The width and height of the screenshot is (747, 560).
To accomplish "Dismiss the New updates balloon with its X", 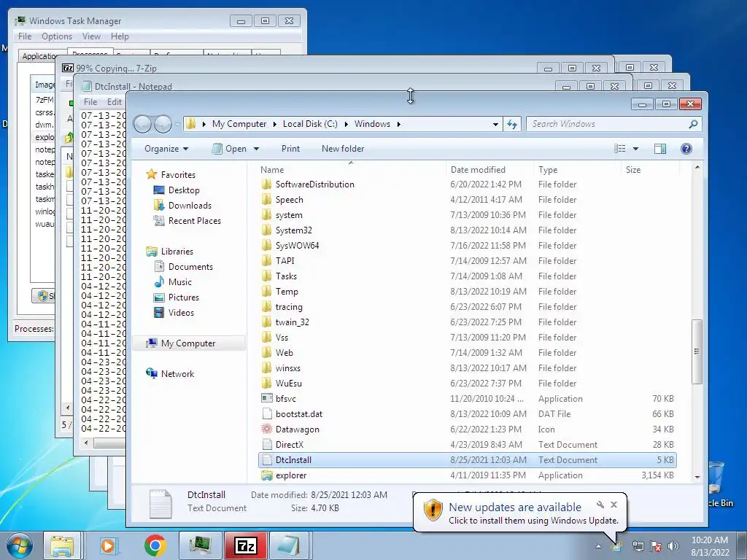I will tap(614, 505).
